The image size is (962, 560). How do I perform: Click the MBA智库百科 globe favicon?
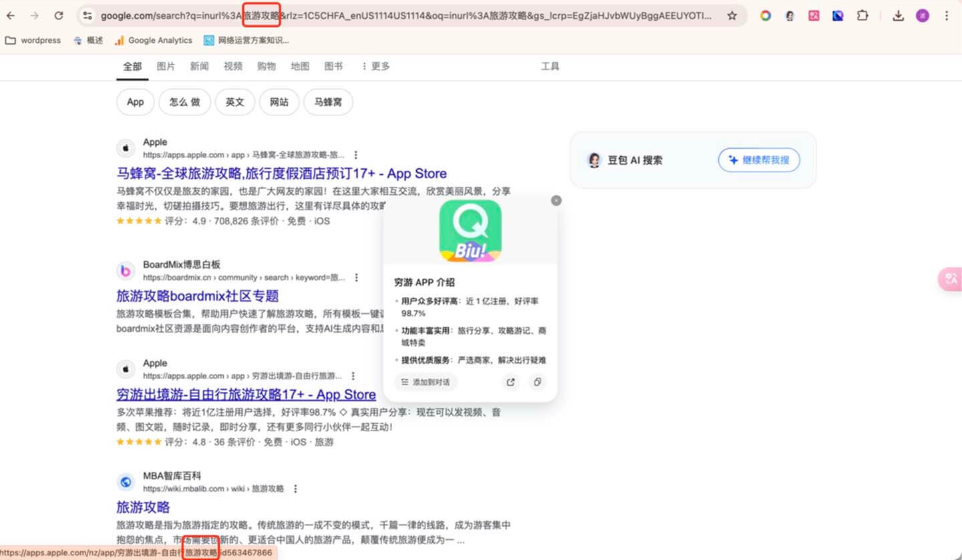126,482
